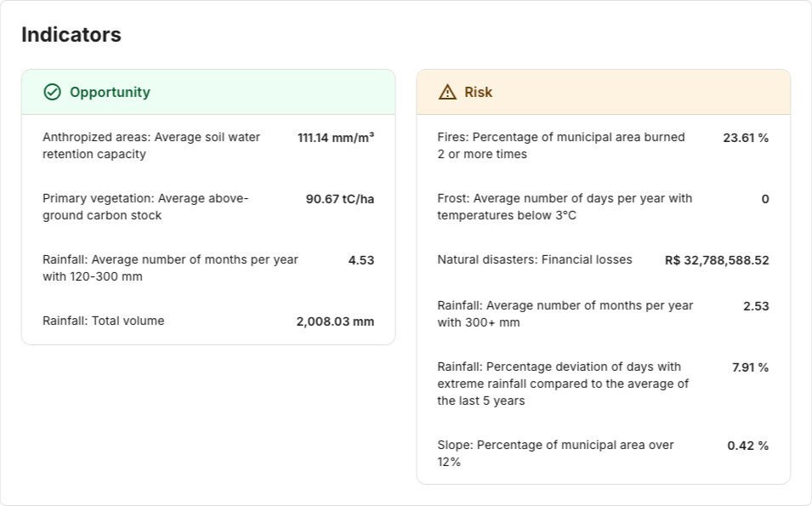Select the Opportunity card header title
812x506 pixels.
pyautogui.click(x=110, y=92)
